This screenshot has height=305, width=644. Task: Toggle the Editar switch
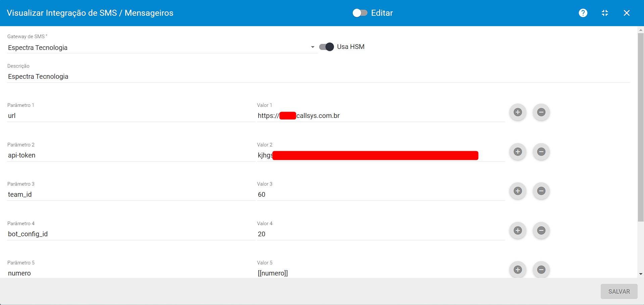360,13
